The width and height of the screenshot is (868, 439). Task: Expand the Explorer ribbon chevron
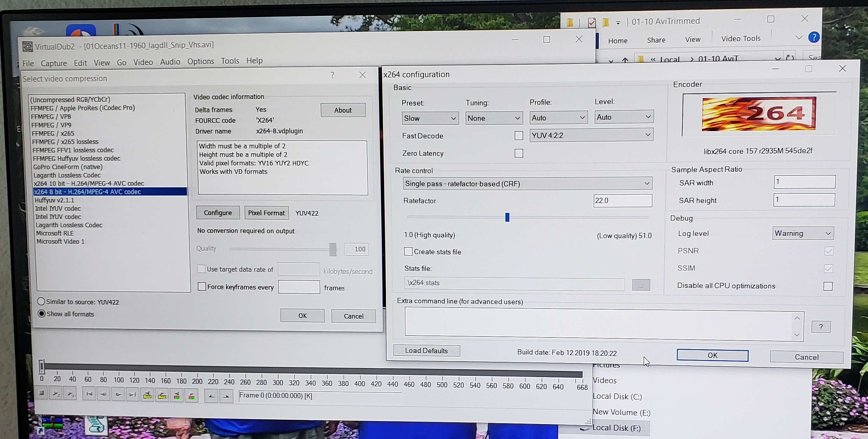click(x=798, y=37)
